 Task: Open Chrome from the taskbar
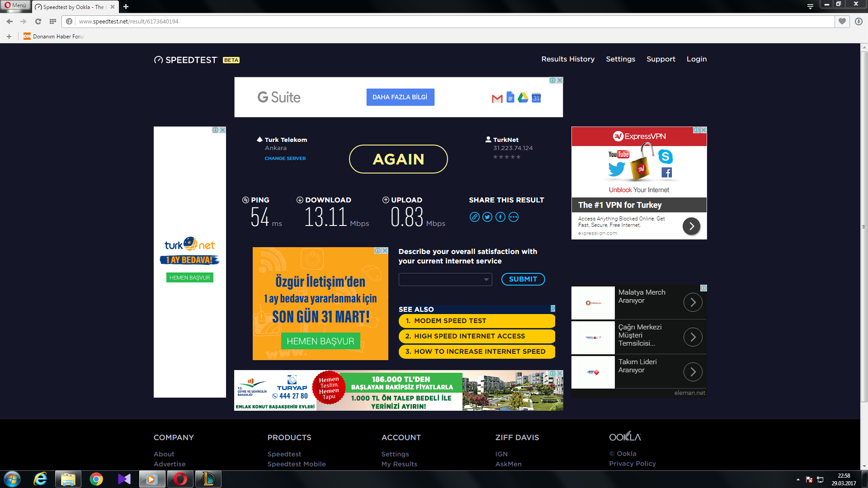96,479
